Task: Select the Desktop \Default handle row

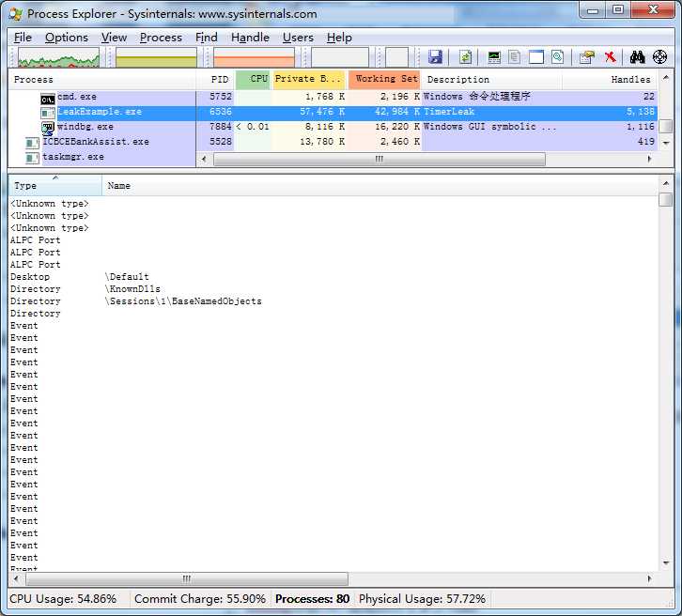Action: 333,277
